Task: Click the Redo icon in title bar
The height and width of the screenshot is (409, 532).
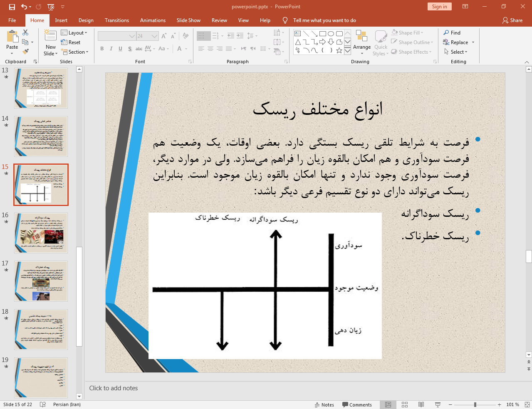Action: coord(39,7)
